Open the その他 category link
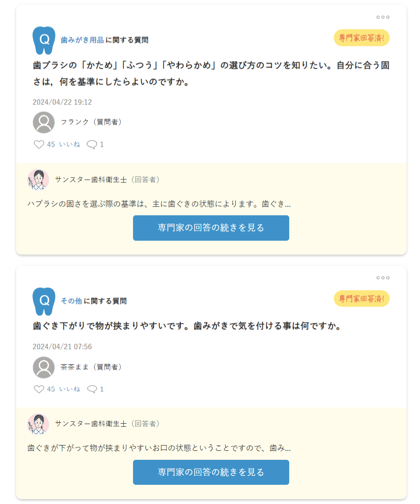 (71, 301)
